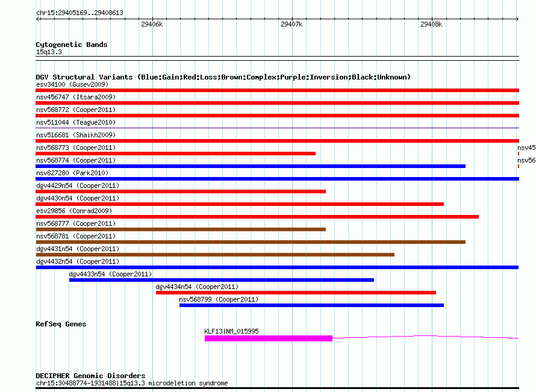Image resolution: width=536 pixels, height=392 pixels.
Task: Click the truncated nsv45 label at right edge
Action: [x=526, y=148]
